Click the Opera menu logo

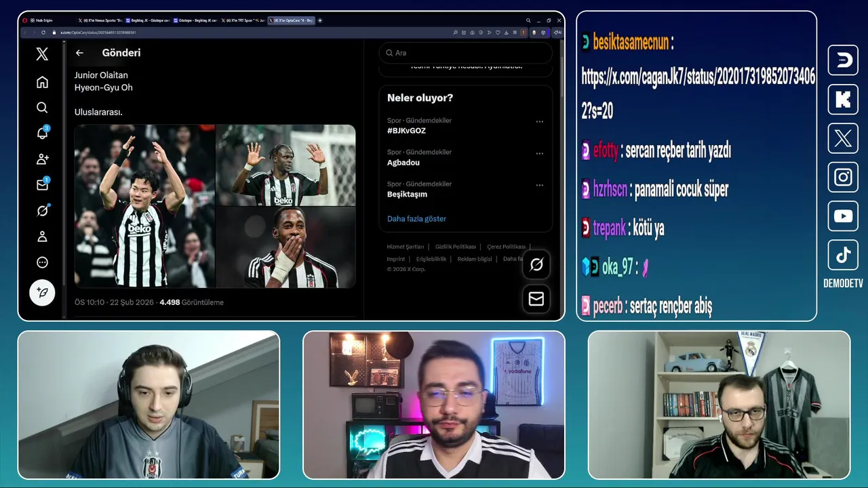click(24, 20)
